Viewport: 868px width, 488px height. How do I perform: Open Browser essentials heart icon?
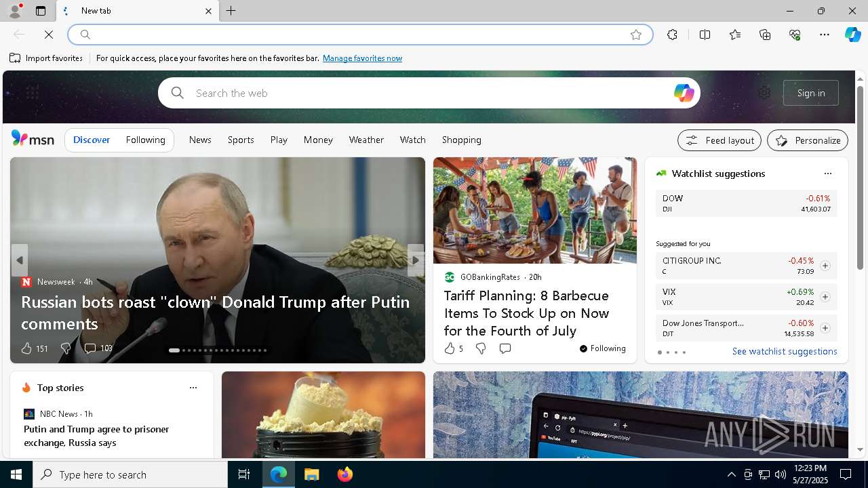[x=795, y=35]
